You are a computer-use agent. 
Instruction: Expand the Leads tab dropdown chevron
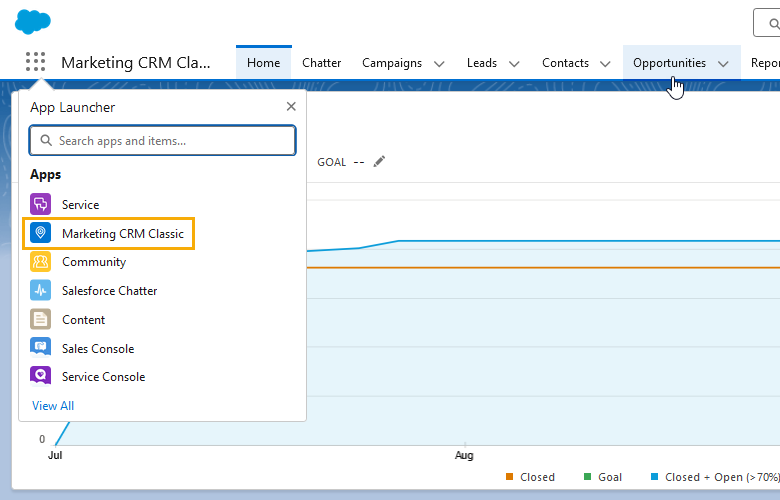514,64
